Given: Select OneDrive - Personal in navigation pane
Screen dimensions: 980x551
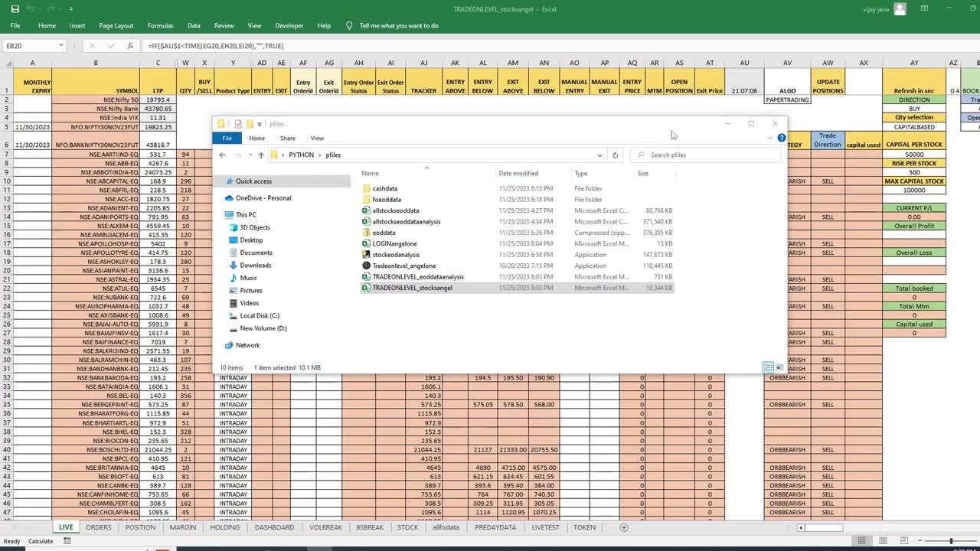Looking at the screenshot, I should coord(263,198).
